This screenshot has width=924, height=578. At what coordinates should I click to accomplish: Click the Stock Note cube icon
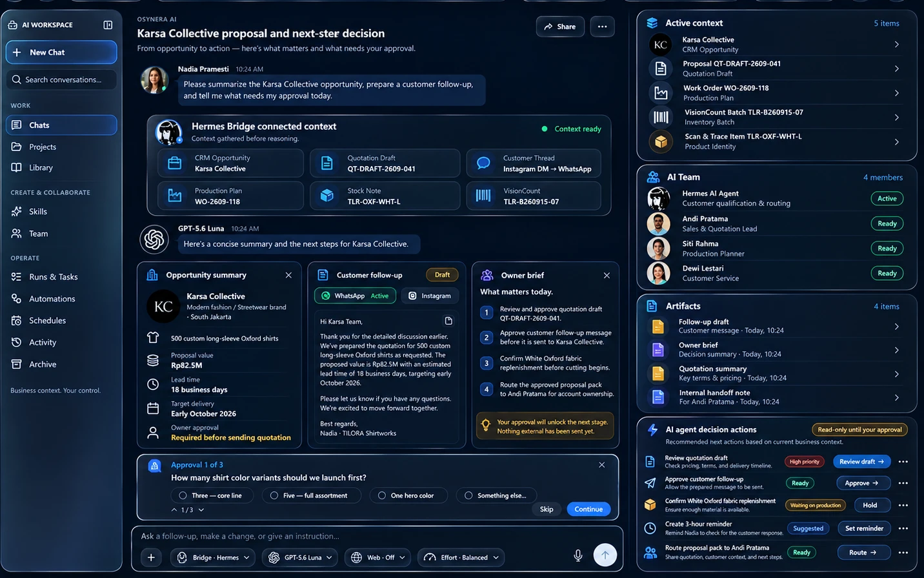click(x=327, y=196)
